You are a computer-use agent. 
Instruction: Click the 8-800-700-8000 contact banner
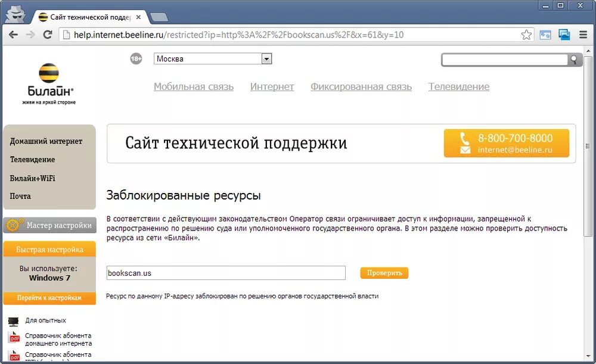[506, 143]
